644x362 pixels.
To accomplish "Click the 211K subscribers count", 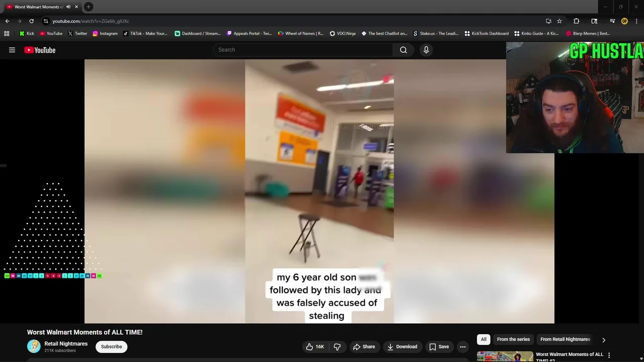I will (x=60, y=350).
